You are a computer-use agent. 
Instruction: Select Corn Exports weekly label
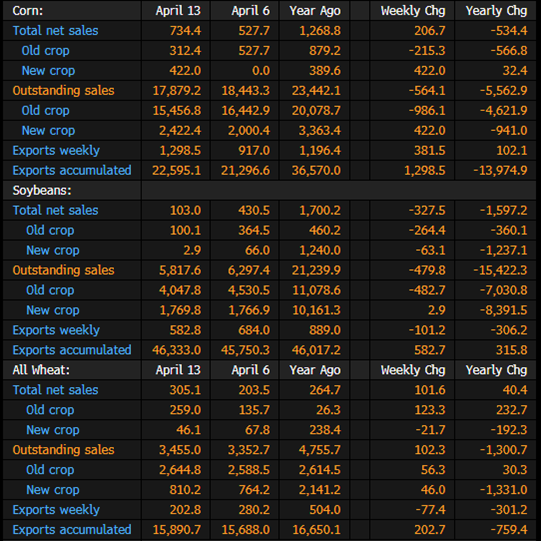pyautogui.click(x=56, y=151)
